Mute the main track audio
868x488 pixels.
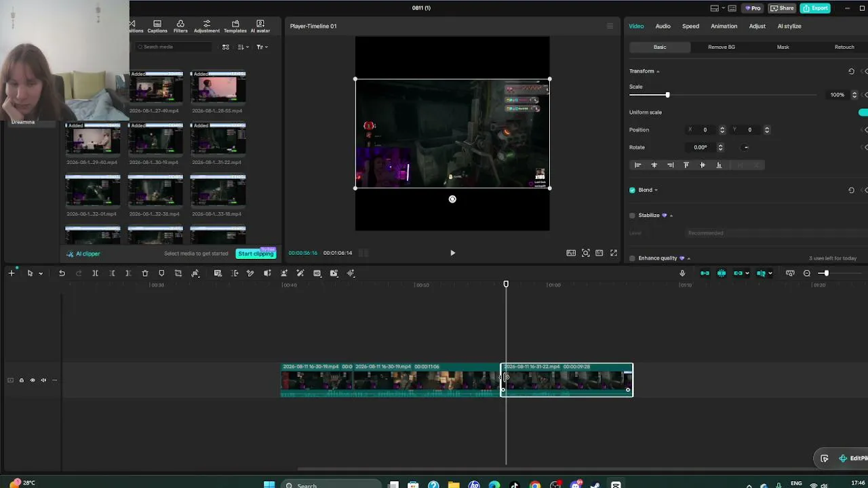point(43,380)
